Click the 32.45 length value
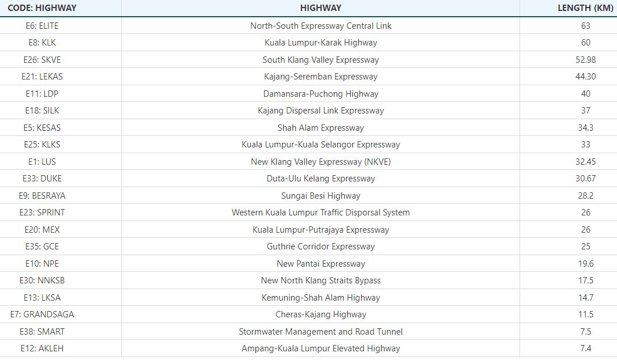Viewport: 617px width, 364px height. point(585,162)
